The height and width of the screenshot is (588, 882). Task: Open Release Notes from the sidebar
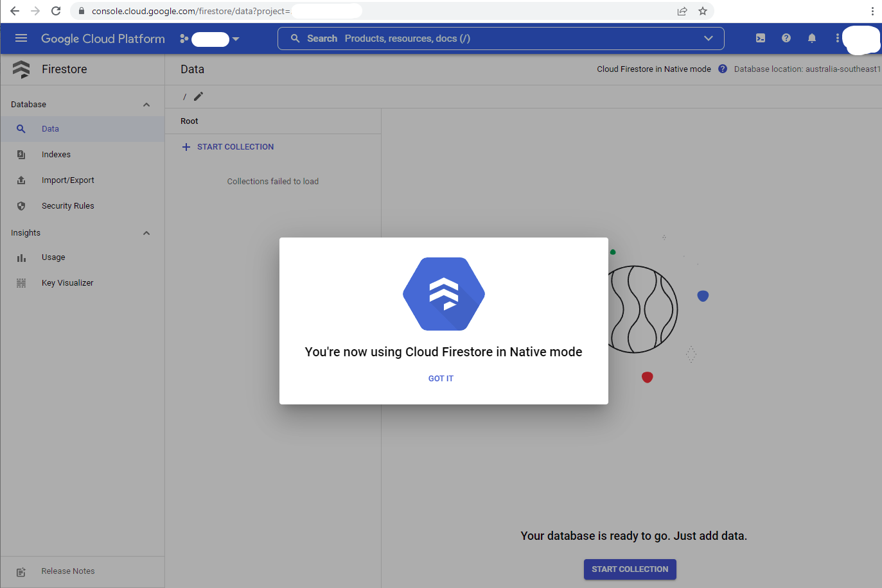coord(67,571)
